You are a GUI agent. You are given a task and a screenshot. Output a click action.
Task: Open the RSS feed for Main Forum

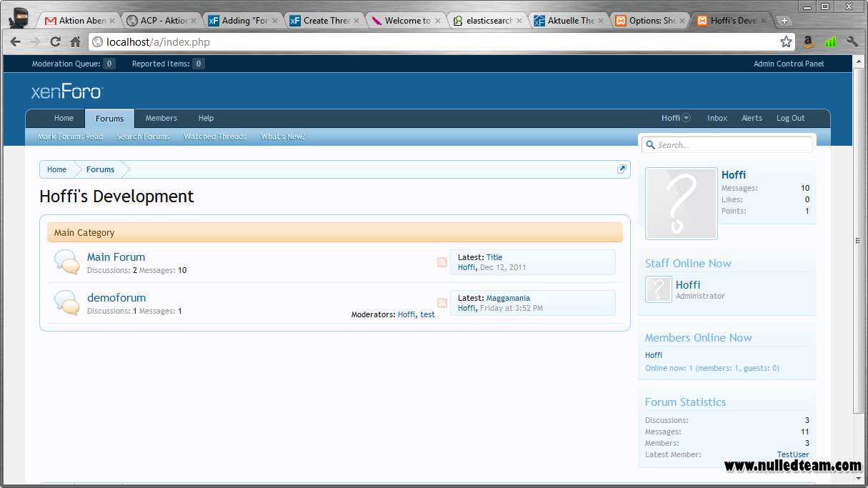[442, 262]
